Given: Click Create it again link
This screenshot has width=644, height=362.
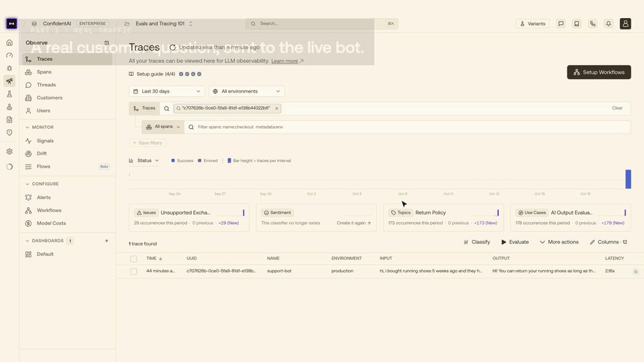Looking at the screenshot, I should [x=354, y=223].
